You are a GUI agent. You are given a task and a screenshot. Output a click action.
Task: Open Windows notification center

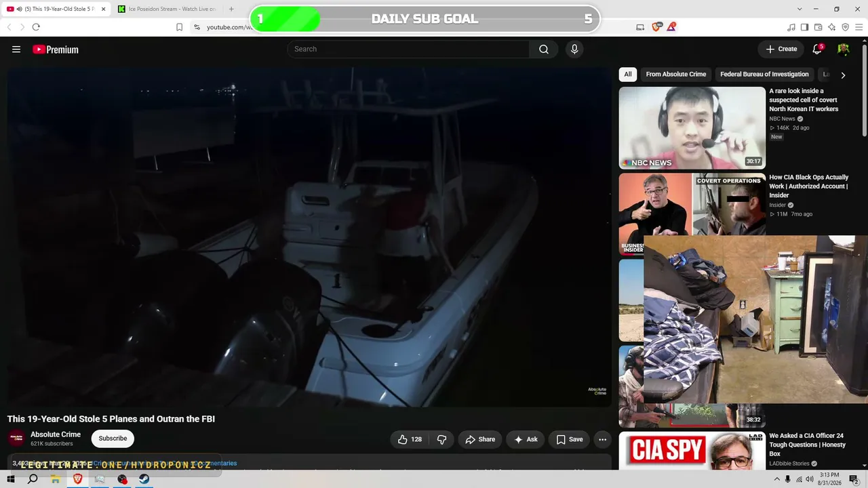point(854,479)
